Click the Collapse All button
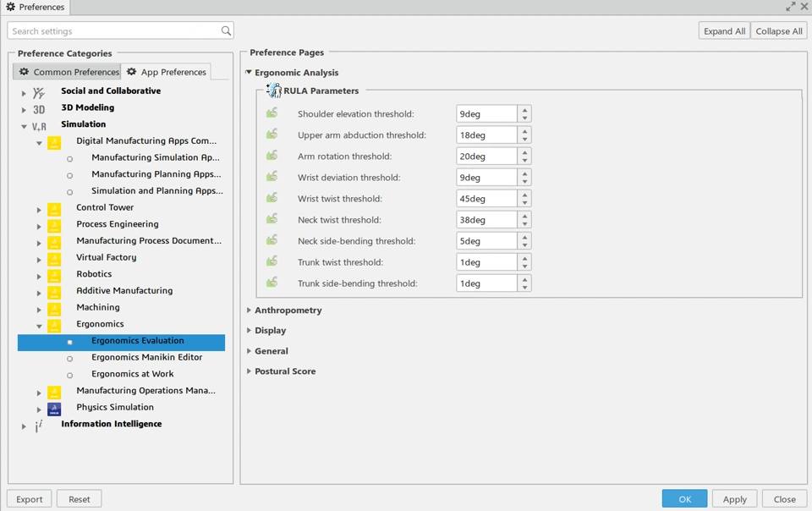This screenshot has width=812, height=511. coord(778,31)
